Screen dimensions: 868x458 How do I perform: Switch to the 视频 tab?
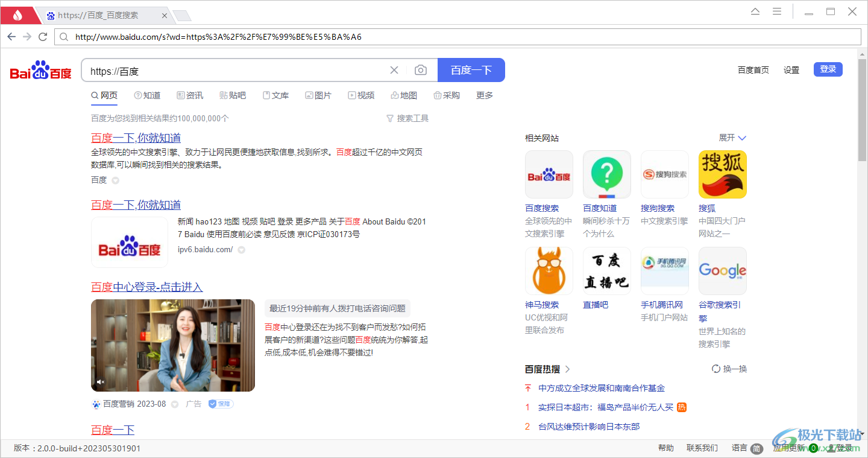coord(361,95)
